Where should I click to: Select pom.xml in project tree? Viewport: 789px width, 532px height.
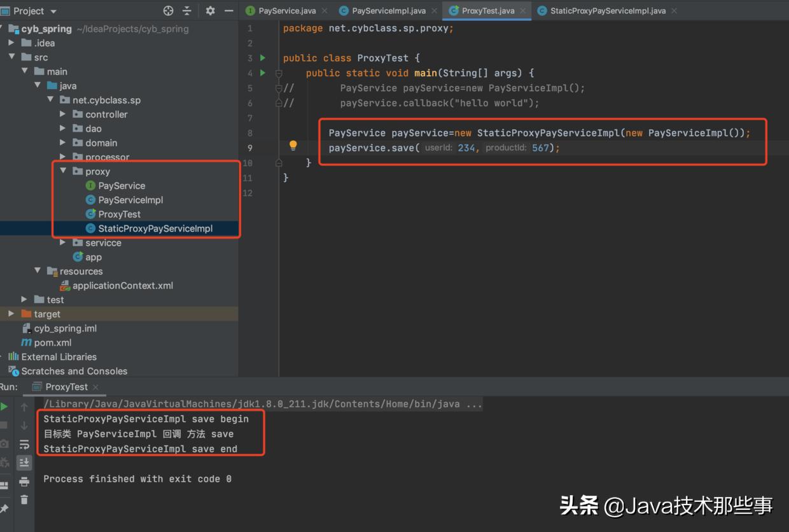coord(52,342)
